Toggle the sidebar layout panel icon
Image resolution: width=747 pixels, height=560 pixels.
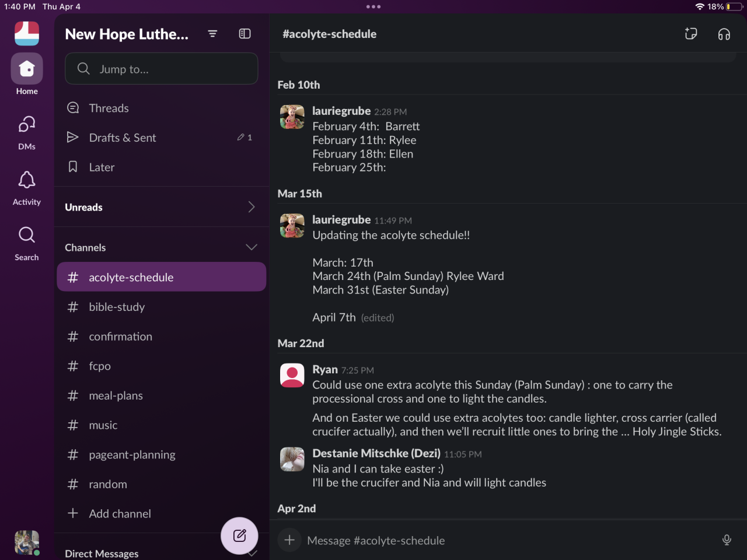point(245,34)
